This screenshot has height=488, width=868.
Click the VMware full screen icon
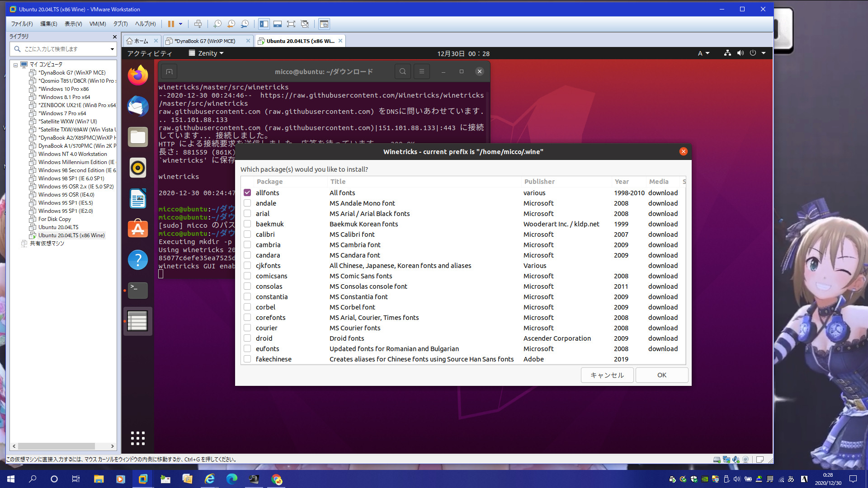[291, 24]
